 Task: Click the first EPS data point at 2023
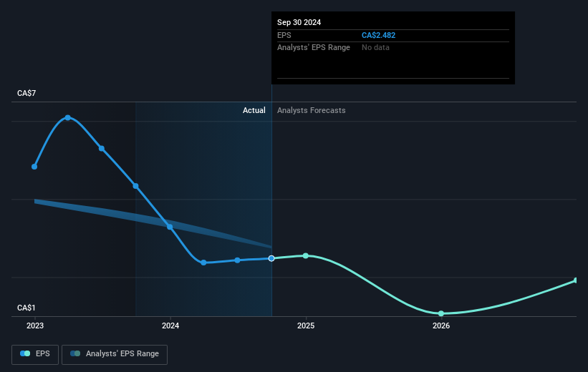click(x=34, y=167)
